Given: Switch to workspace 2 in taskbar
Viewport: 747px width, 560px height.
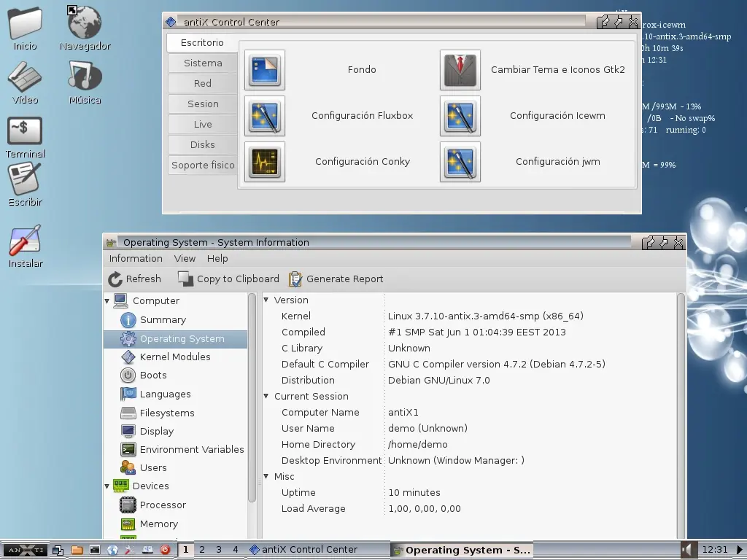Looking at the screenshot, I should (202, 550).
